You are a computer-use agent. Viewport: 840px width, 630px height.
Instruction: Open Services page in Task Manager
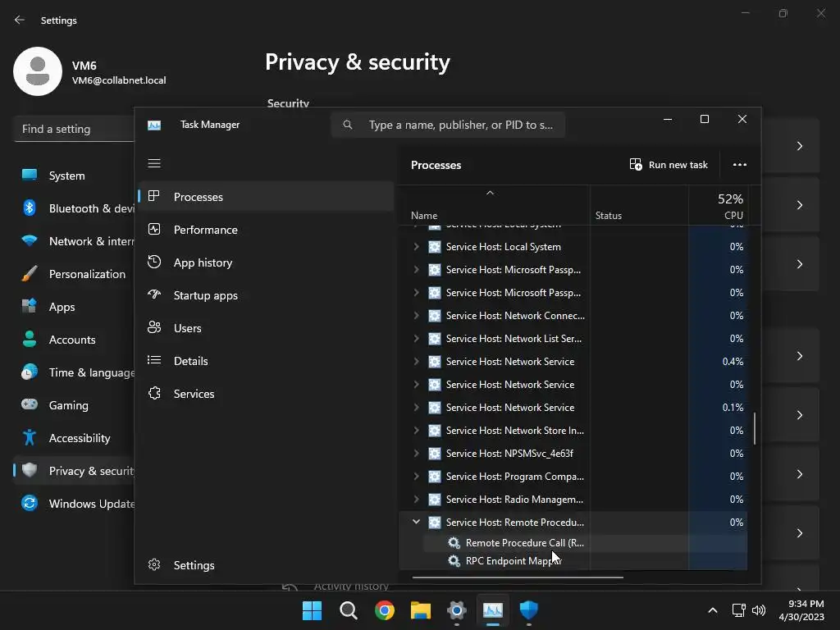tap(267, 394)
